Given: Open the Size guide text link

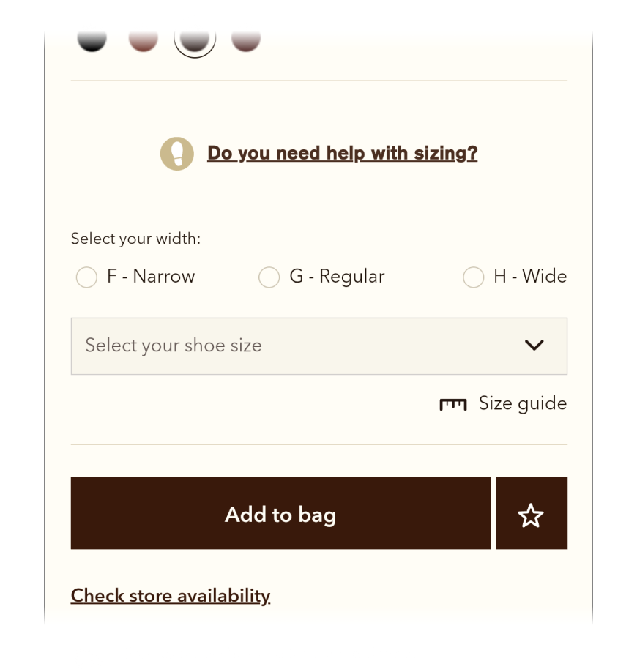Looking at the screenshot, I should coord(522,403).
